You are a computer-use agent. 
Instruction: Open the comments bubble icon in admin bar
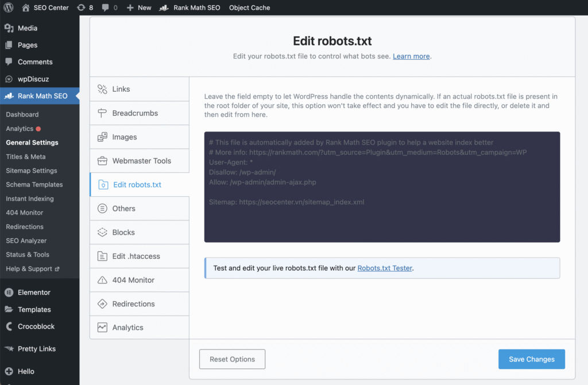(105, 7)
